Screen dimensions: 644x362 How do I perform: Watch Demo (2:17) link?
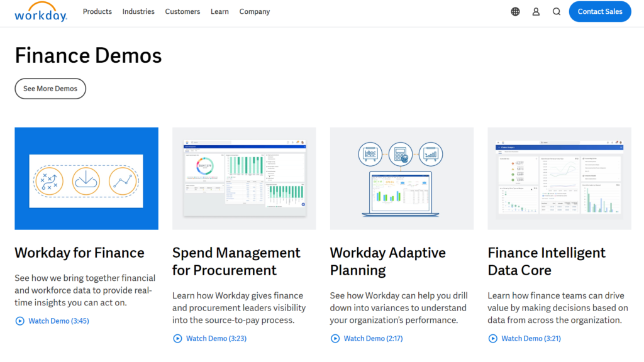(x=374, y=339)
